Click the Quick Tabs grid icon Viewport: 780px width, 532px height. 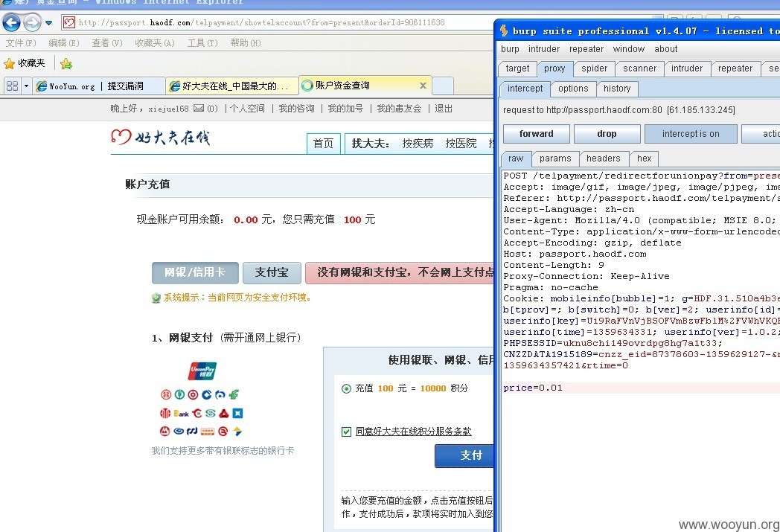pyautogui.click(x=13, y=86)
